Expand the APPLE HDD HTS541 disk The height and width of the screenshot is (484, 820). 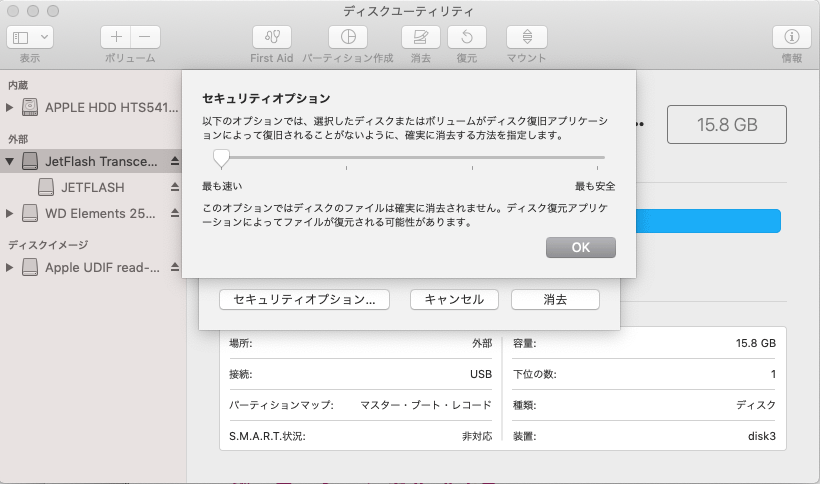click(x=9, y=108)
